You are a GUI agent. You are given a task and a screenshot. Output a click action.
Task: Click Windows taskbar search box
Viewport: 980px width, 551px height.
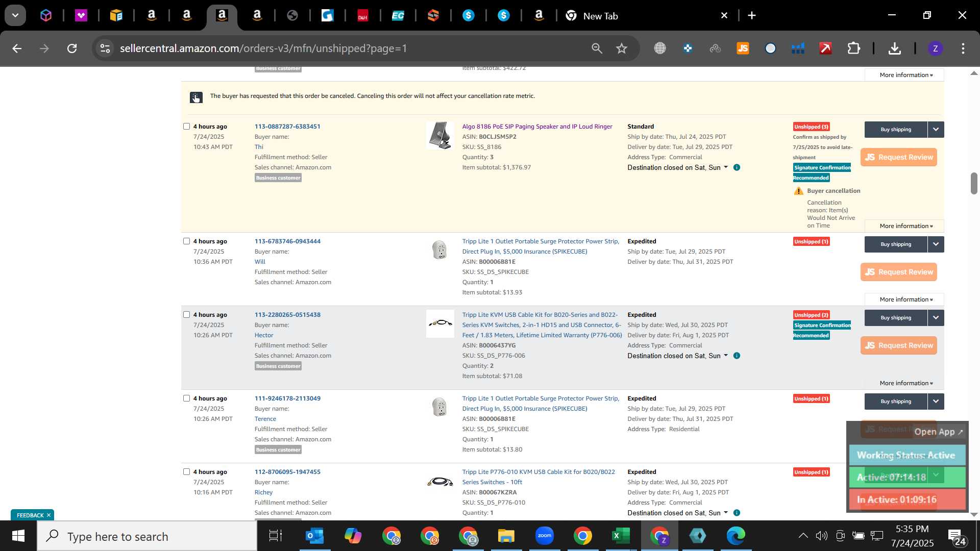147,536
